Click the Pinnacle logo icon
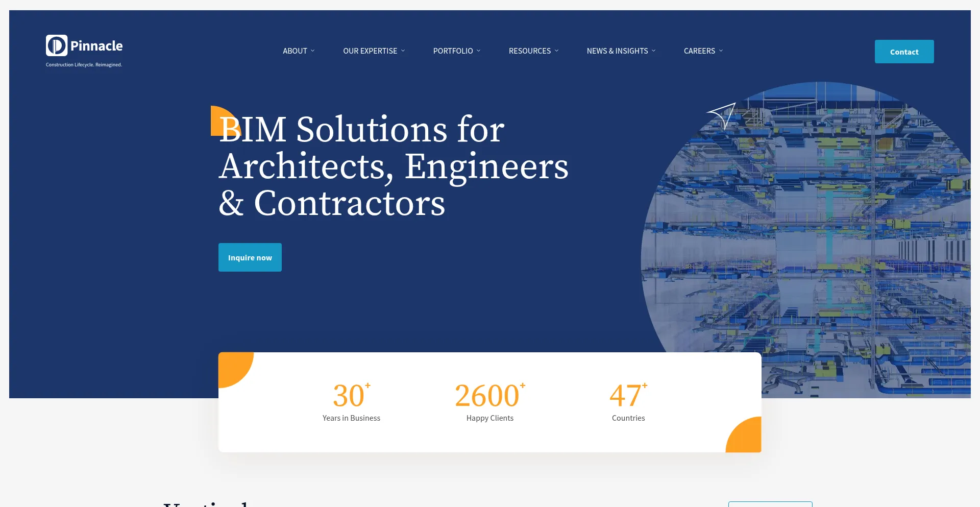This screenshot has height=507, width=980. click(57, 45)
